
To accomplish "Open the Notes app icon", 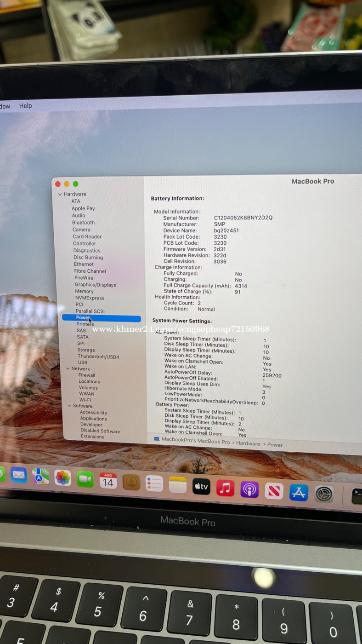I will point(178,485).
